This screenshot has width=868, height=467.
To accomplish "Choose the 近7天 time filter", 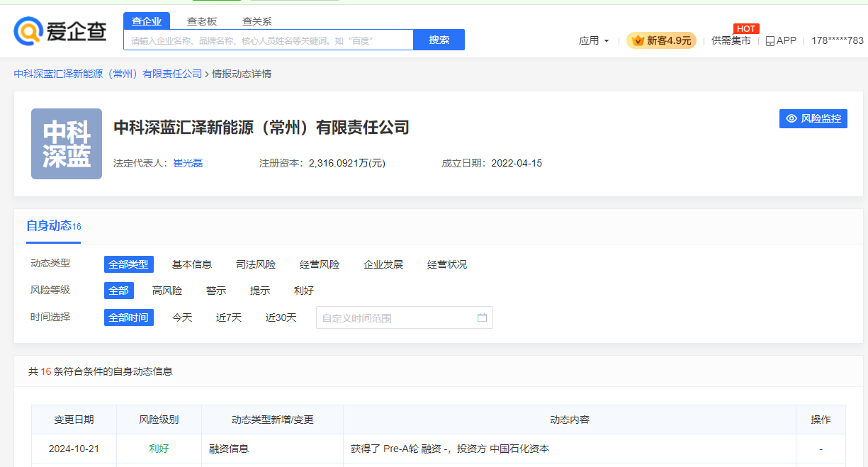I will 229,317.
